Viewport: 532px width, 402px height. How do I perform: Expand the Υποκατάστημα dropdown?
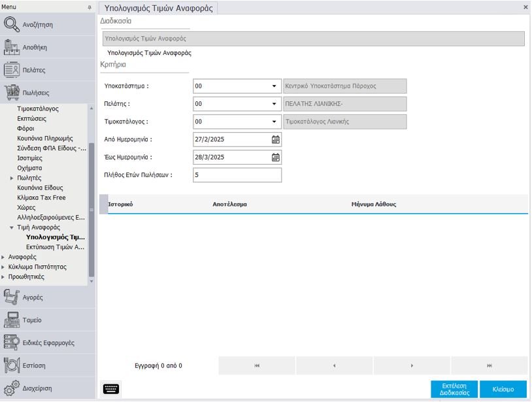[274, 86]
